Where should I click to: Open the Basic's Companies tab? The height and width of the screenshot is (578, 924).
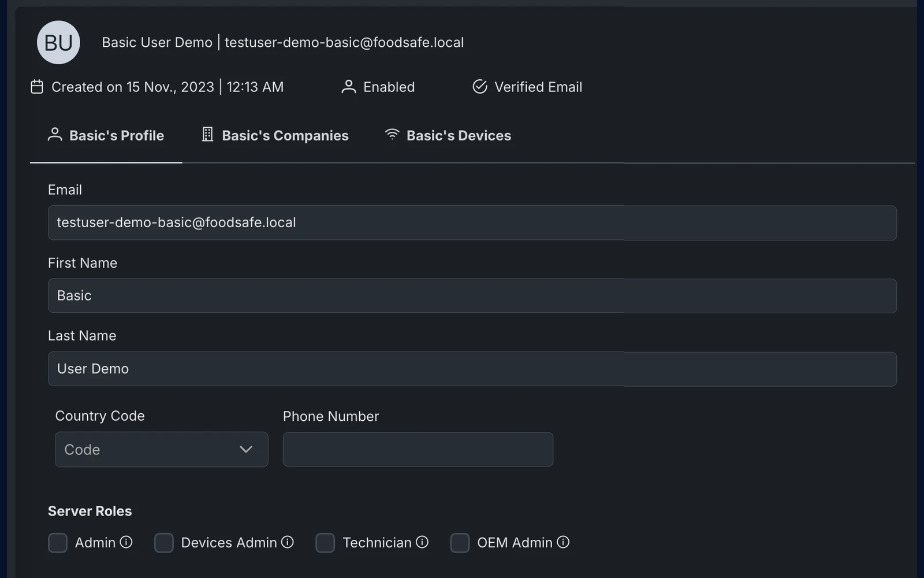(275, 135)
